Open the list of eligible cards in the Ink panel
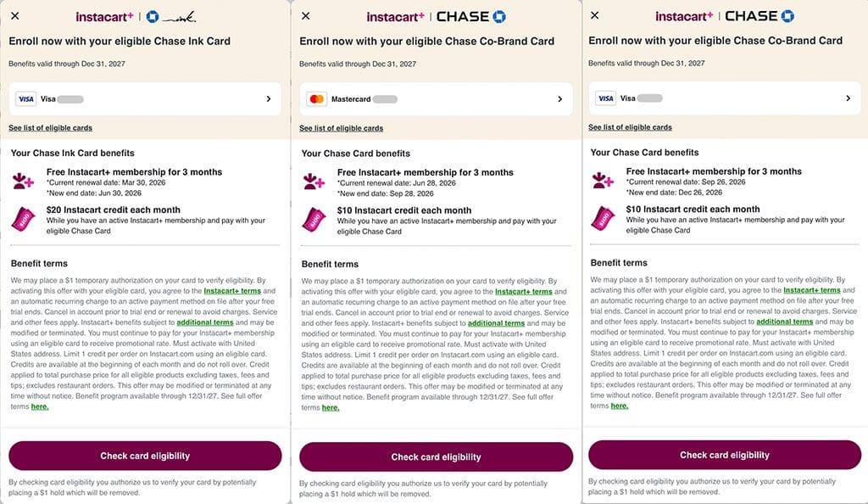This screenshot has height=504, width=868. point(50,128)
